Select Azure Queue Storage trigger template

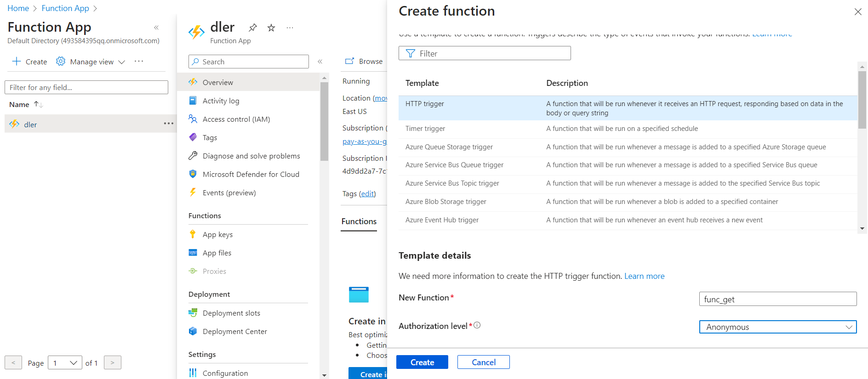(x=628, y=147)
